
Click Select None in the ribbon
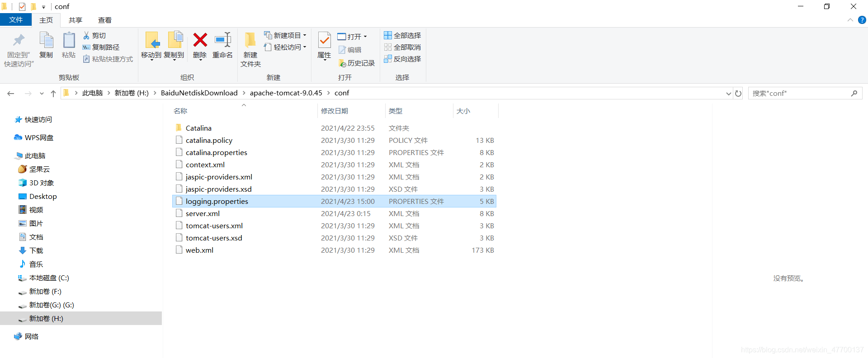click(402, 47)
